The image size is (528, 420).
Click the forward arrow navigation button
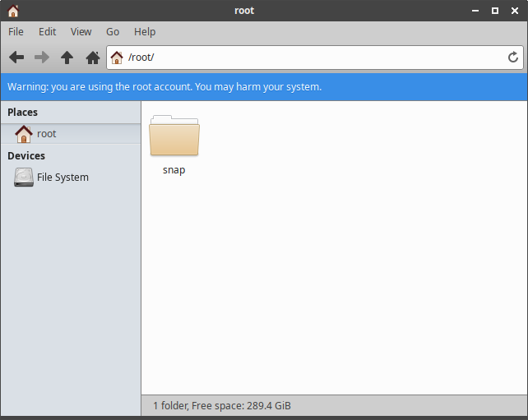42,58
